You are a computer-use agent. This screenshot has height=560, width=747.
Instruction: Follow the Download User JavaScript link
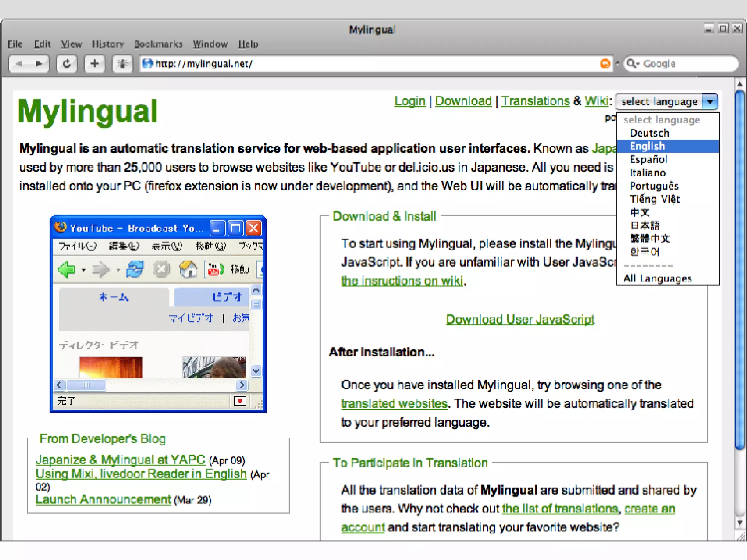520,320
